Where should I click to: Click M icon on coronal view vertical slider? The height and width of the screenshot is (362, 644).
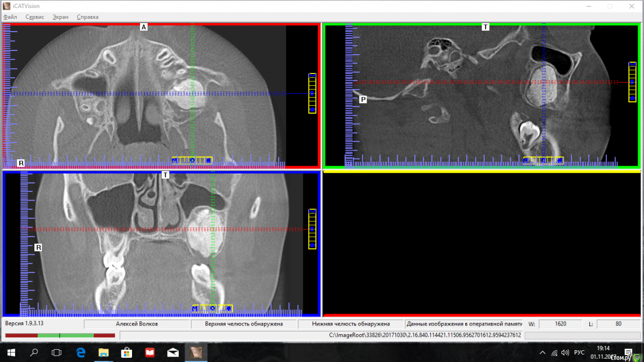(x=312, y=212)
